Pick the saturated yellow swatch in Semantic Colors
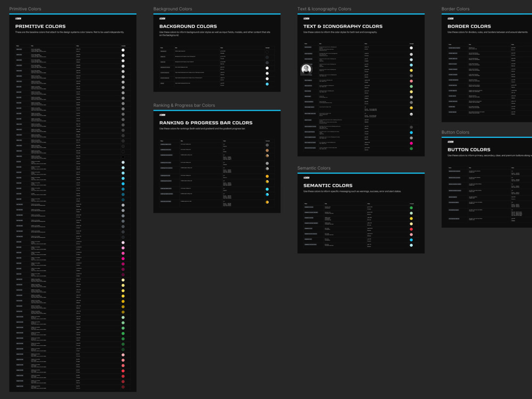This screenshot has width=532, height=399. (411, 219)
